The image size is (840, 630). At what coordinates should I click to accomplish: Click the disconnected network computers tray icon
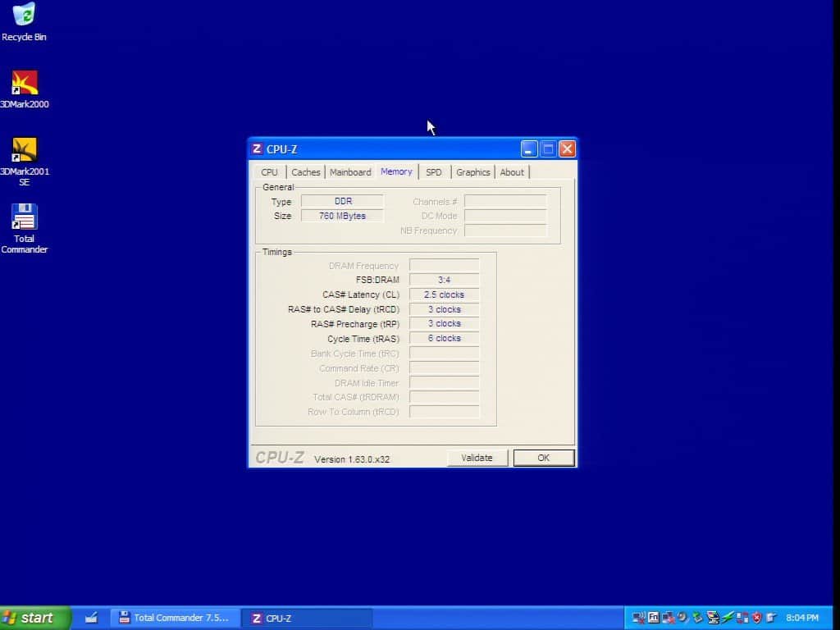(x=668, y=618)
